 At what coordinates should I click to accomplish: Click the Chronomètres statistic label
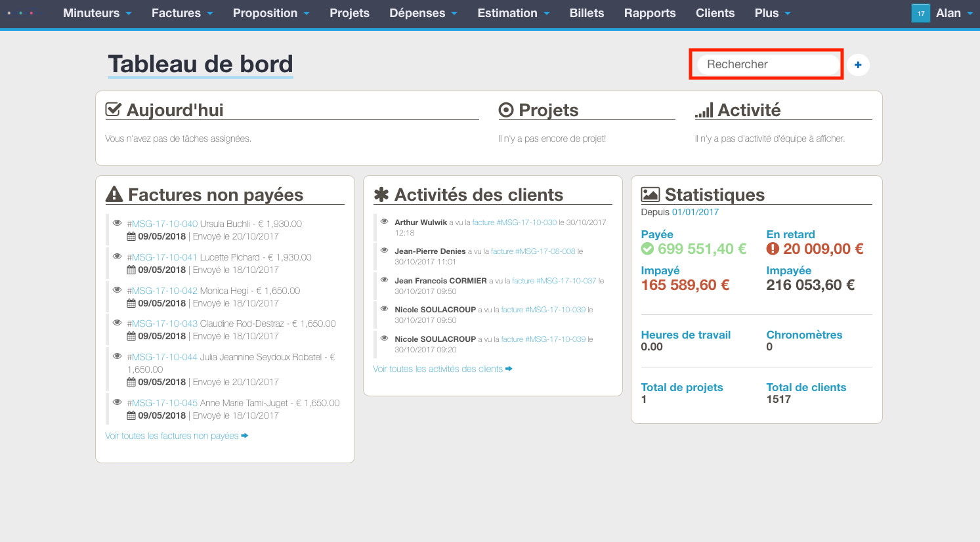pos(804,335)
